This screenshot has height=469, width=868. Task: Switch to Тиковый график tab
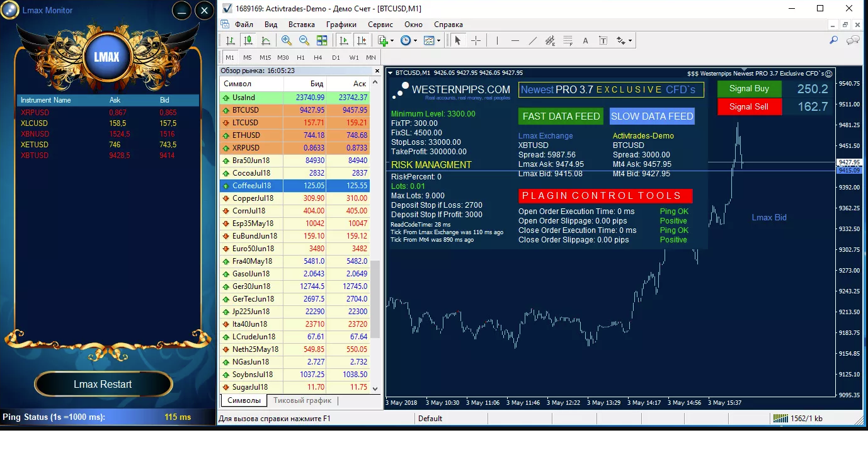pyautogui.click(x=302, y=400)
